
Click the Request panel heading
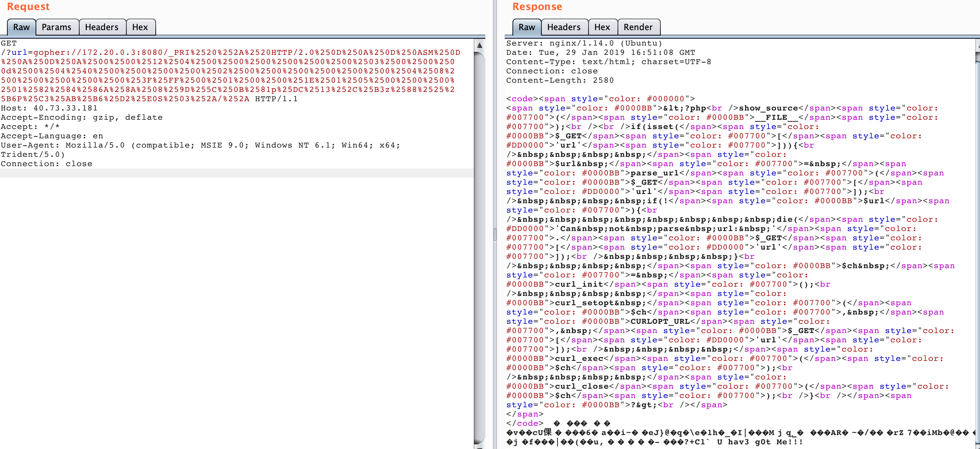coord(28,7)
